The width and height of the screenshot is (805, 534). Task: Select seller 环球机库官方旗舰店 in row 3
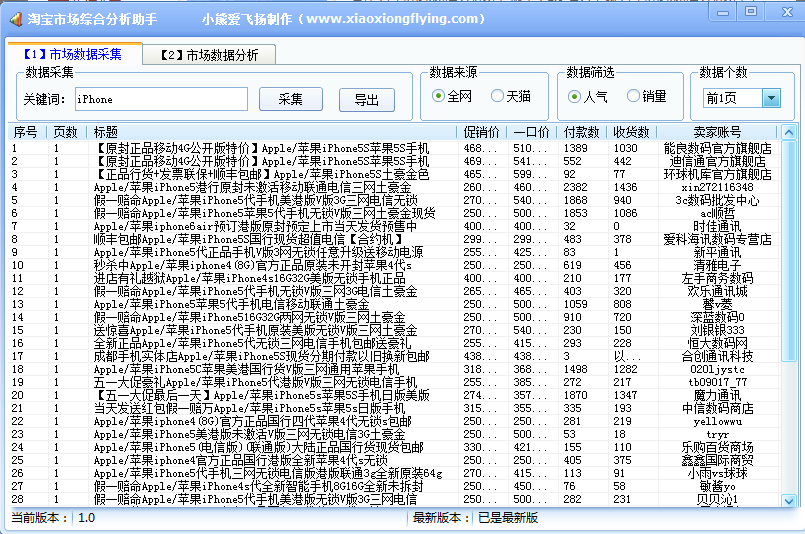717,174
